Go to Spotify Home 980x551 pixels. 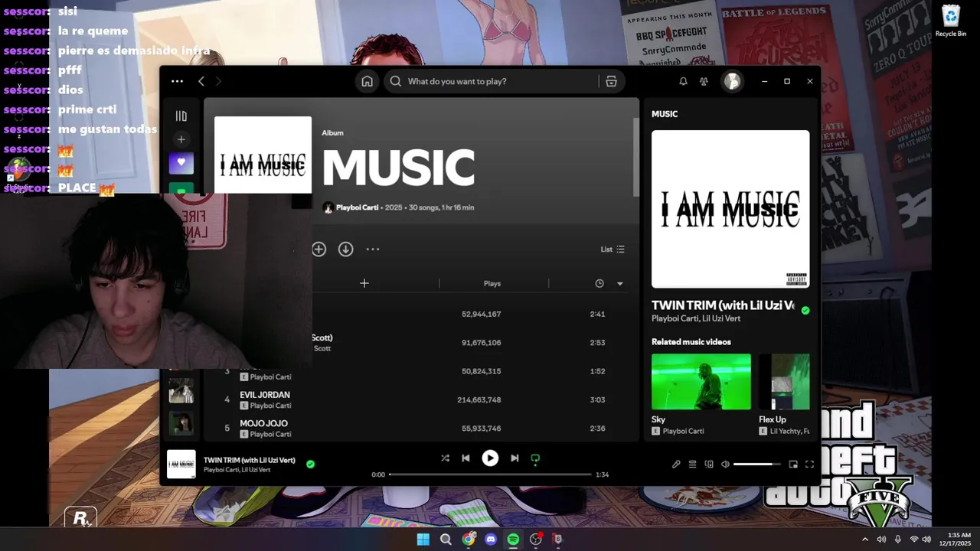[x=367, y=81]
